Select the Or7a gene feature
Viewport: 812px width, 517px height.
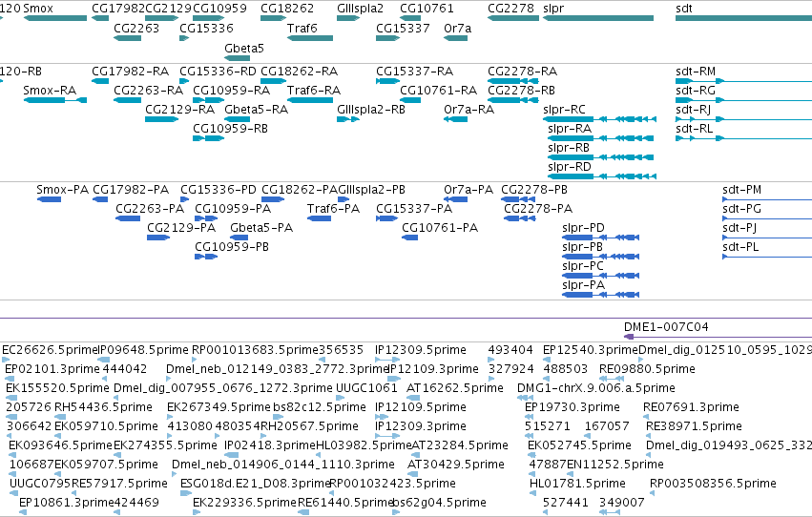(456, 38)
